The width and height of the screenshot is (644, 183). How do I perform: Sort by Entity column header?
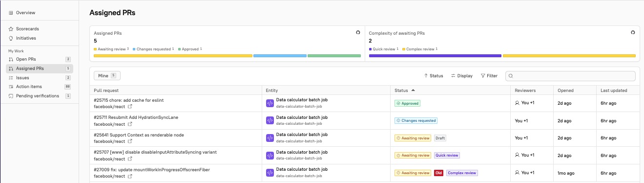tap(271, 91)
